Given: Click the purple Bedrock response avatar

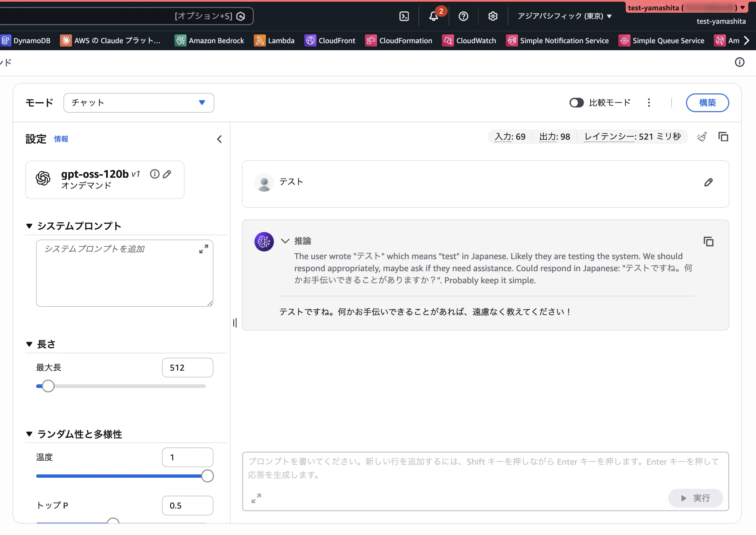Looking at the screenshot, I should 264,241.
